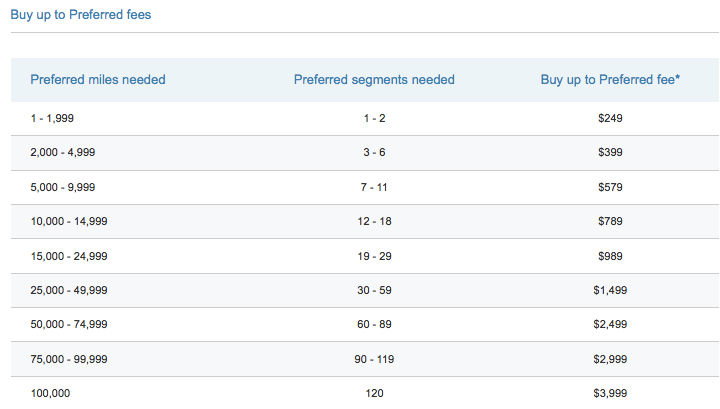Select the '100,000' miles cell
Viewport: 720px width, 409px height.
coord(50,393)
